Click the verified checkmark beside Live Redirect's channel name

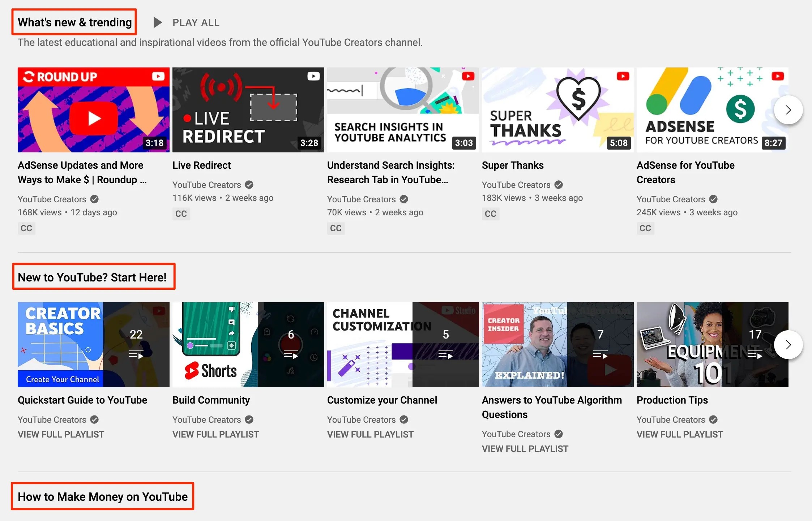(x=249, y=185)
